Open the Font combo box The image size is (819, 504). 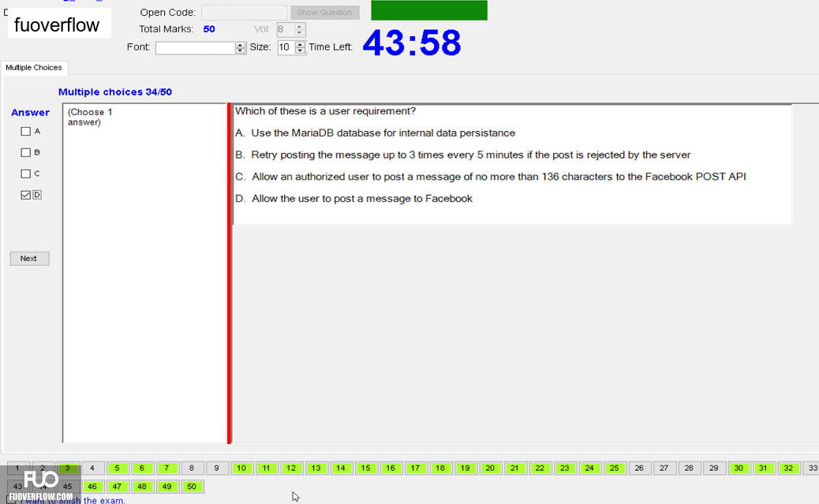tap(196, 47)
